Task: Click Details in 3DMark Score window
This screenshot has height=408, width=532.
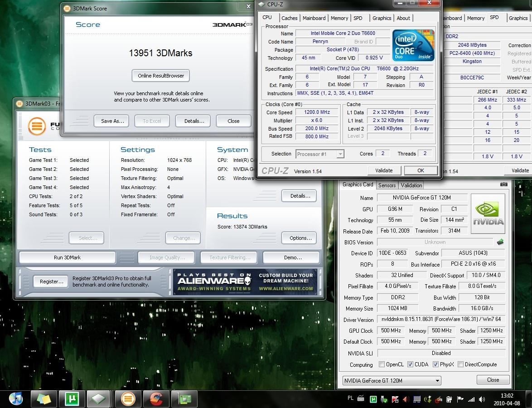Action: pyautogui.click(x=194, y=121)
